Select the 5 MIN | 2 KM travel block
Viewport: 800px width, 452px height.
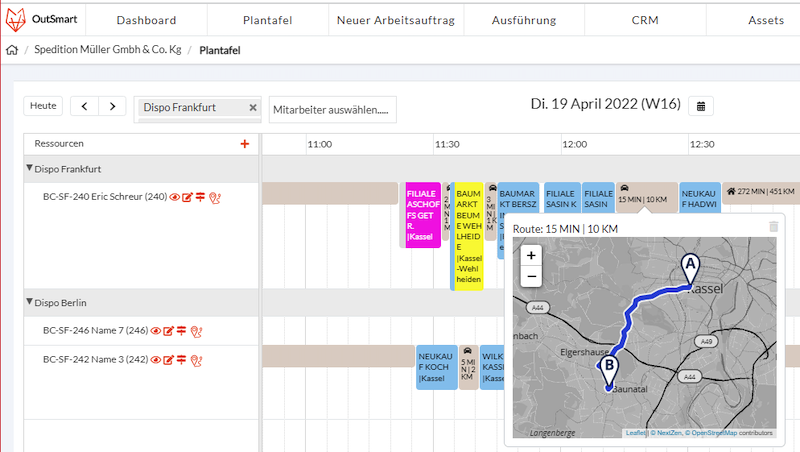pos(468,367)
